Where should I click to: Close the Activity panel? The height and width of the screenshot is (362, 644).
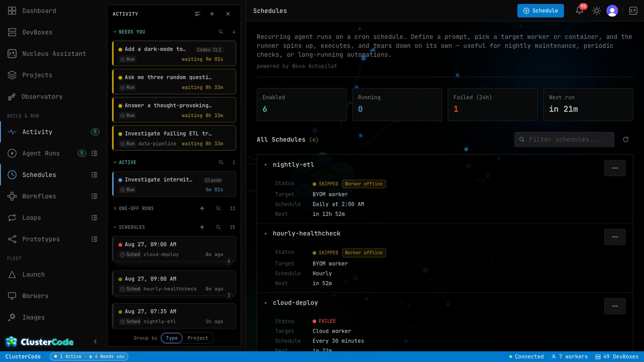pyautogui.click(x=228, y=14)
